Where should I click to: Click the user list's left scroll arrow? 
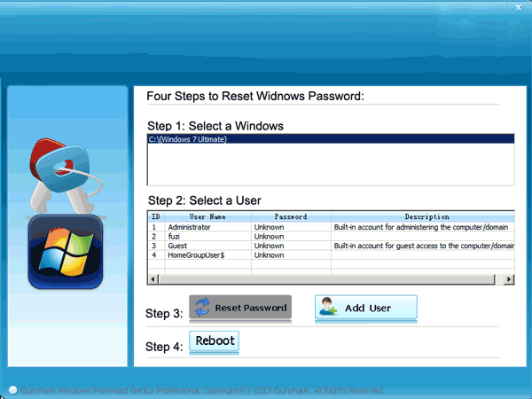click(x=153, y=279)
